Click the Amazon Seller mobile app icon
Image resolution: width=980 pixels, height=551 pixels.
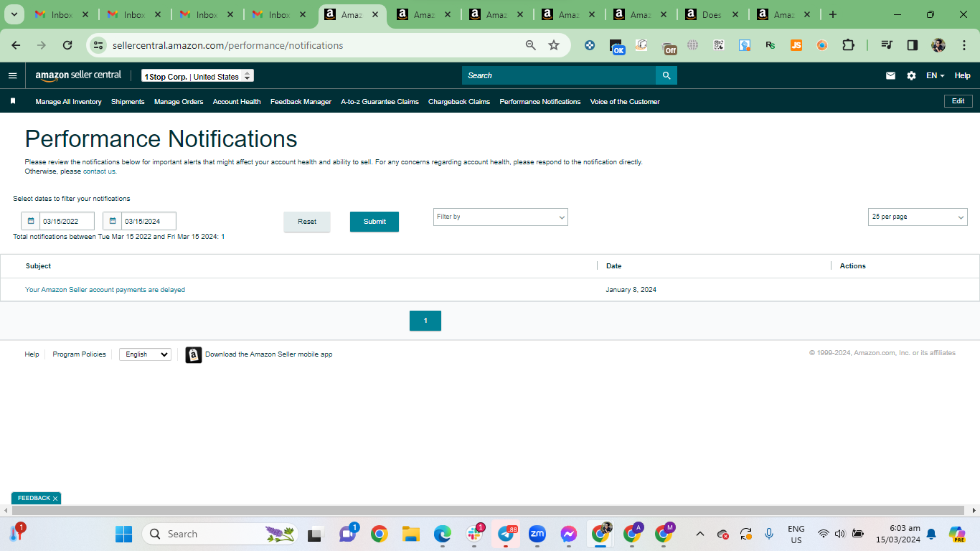(x=194, y=354)
